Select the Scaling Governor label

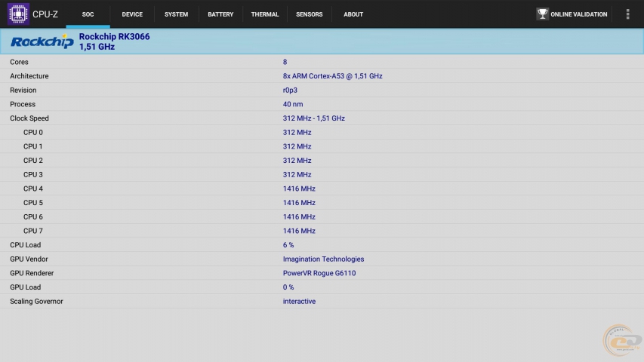[36, 301]
